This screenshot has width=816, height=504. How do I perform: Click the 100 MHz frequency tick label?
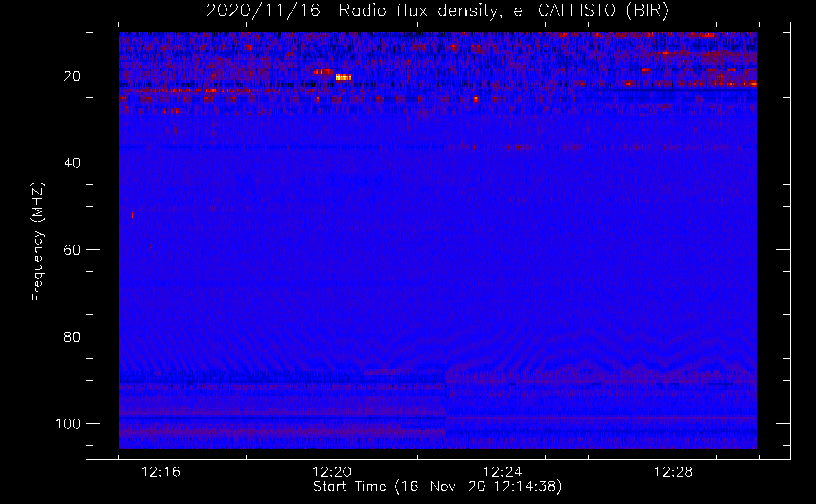[69, 424]
